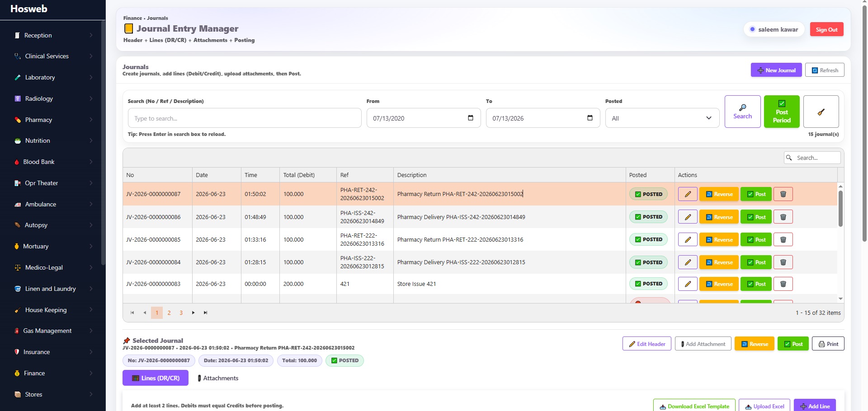
Task: Click the Linen and Laundry icon
Action: click(18, 289)
